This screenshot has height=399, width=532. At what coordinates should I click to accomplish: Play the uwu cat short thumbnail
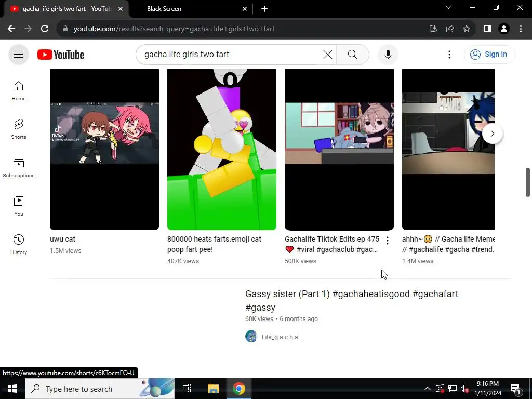click(104, 150)
